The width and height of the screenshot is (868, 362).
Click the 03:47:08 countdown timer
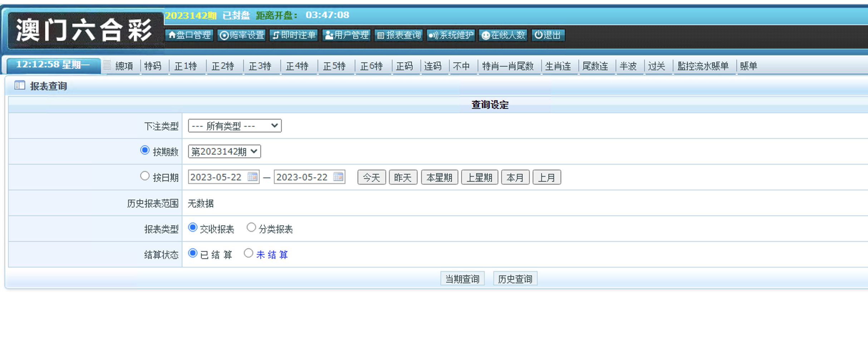coord(327,15)
